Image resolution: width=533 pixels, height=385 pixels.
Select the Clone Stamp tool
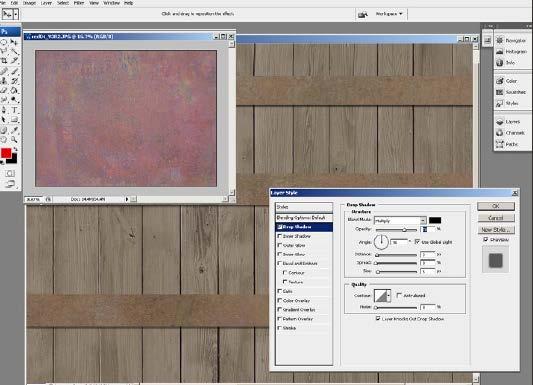4,81
